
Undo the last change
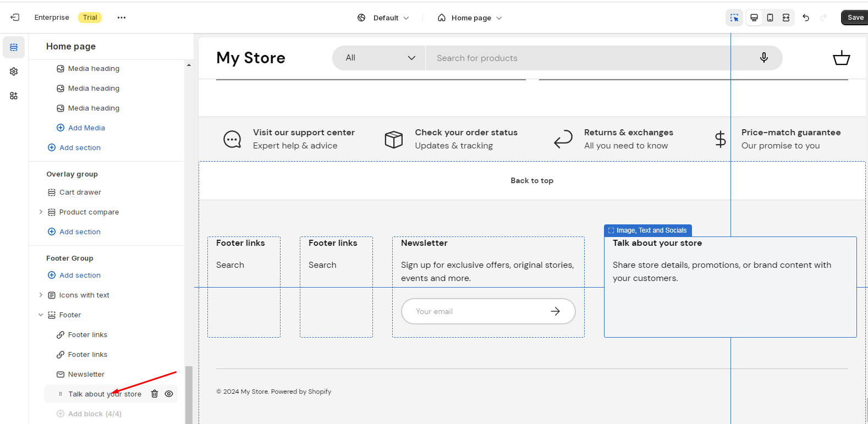pos(806,18)
